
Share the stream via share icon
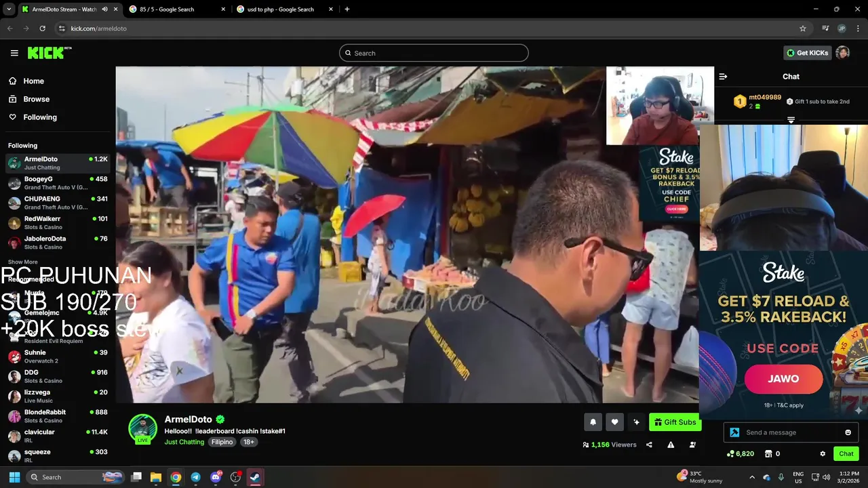pos(649,445)
